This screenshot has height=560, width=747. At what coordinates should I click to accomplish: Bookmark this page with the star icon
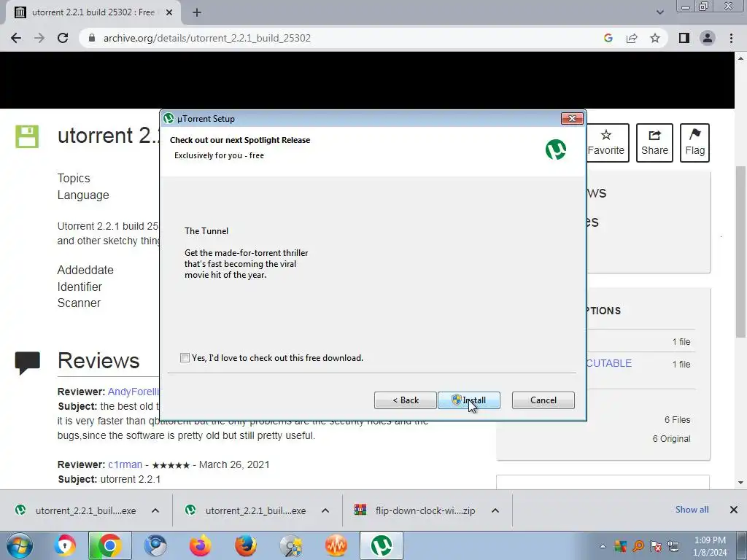tap(655, 38)
